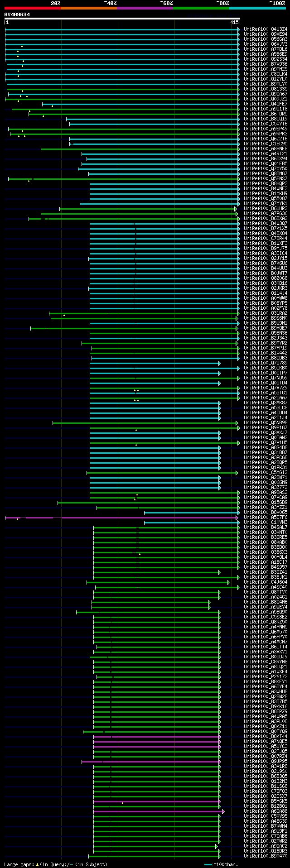Open hit UniRef100_A7PDL6
The image size is (290, 868).
[x=266, y=49]
